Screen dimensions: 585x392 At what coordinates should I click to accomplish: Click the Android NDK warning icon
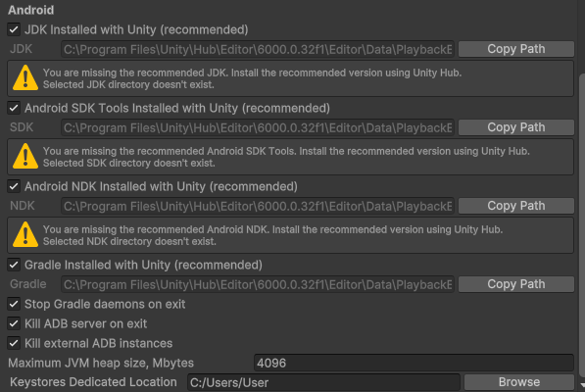[25, 234]
